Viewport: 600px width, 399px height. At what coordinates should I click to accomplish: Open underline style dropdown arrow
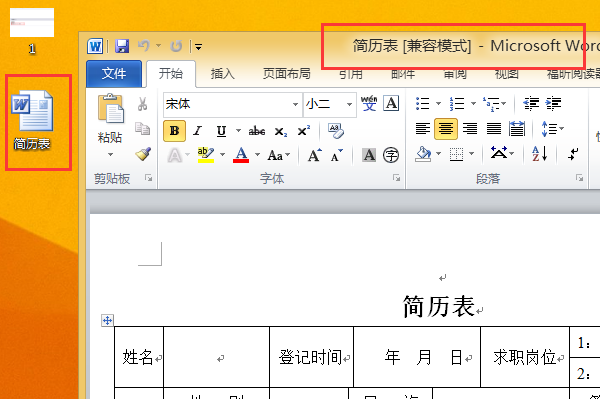238,131
